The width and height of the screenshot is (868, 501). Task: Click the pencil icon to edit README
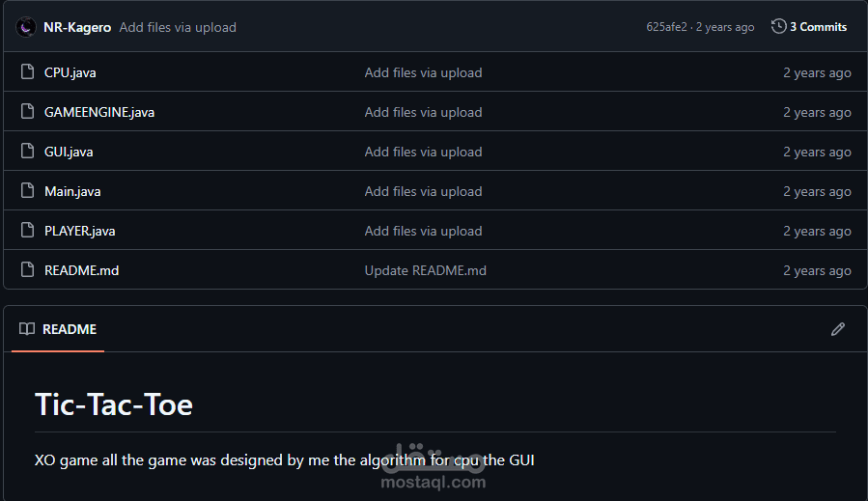pos(837,329)
